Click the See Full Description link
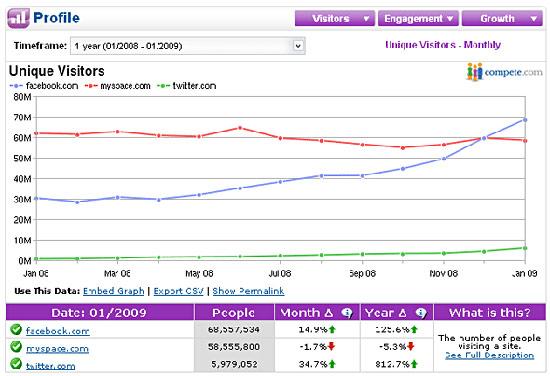The width and height of the screenshot is (550, 376). 490,356
